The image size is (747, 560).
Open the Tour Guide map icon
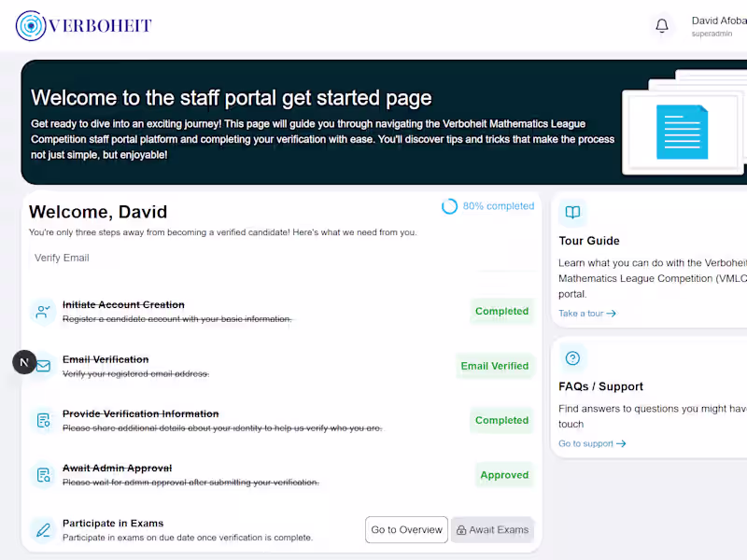pos(572,212)
